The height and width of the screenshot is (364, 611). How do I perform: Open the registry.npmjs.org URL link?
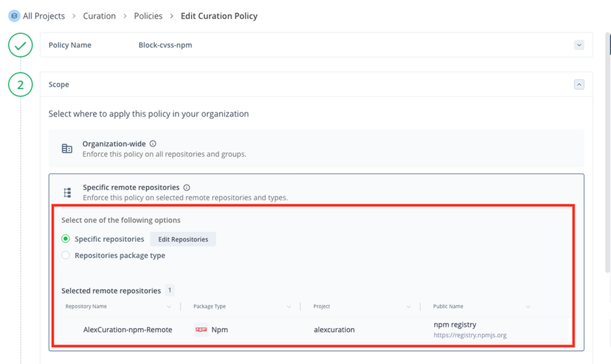470,335
